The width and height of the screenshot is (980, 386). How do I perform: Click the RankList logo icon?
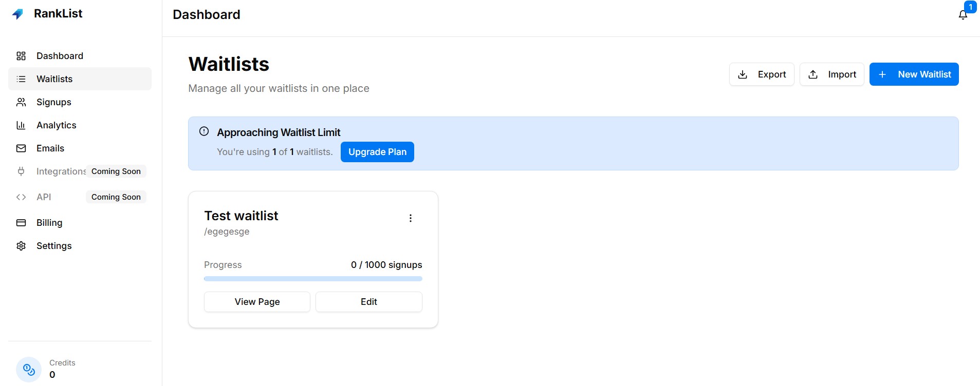click(x=19, y=13)
